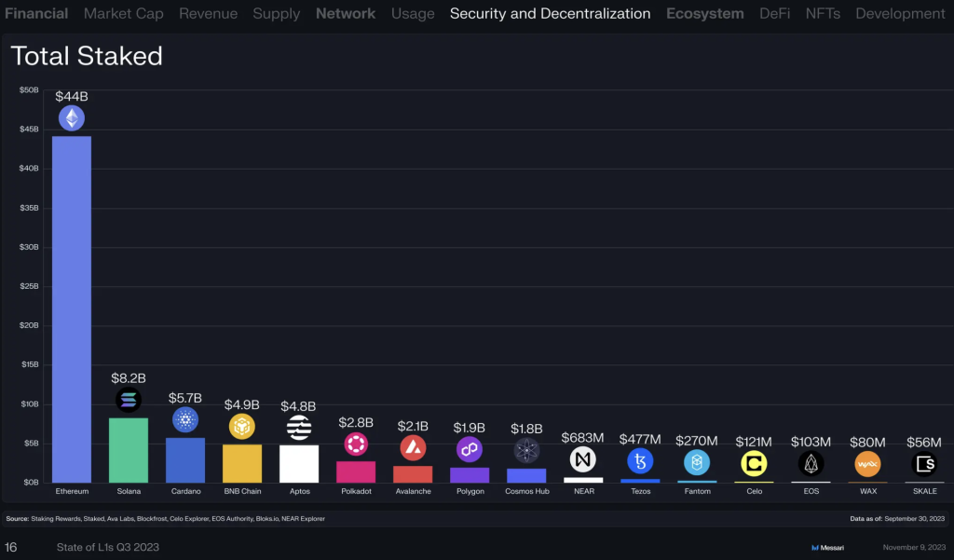Click State of L1s Q3 2023 footer

coord(108,547)
